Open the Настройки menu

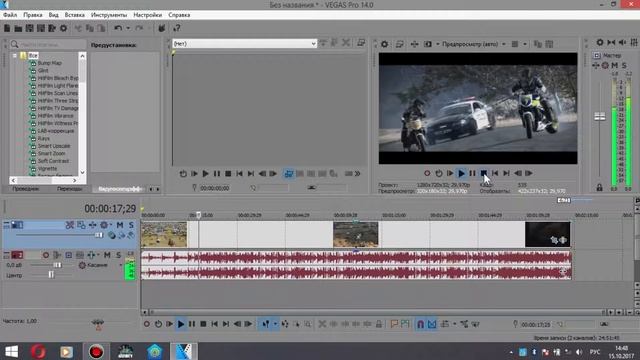tap(147, 15)
